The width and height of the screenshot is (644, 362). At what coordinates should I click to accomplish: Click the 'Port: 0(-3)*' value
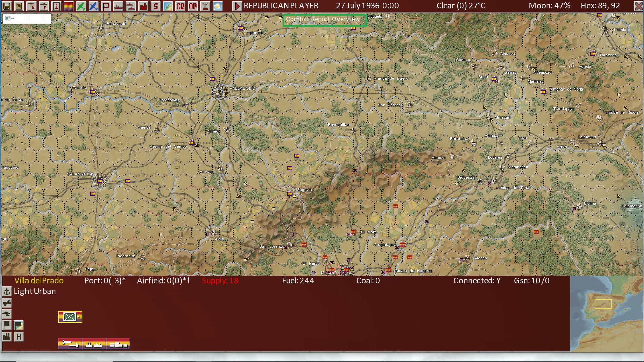pos(105,281)
